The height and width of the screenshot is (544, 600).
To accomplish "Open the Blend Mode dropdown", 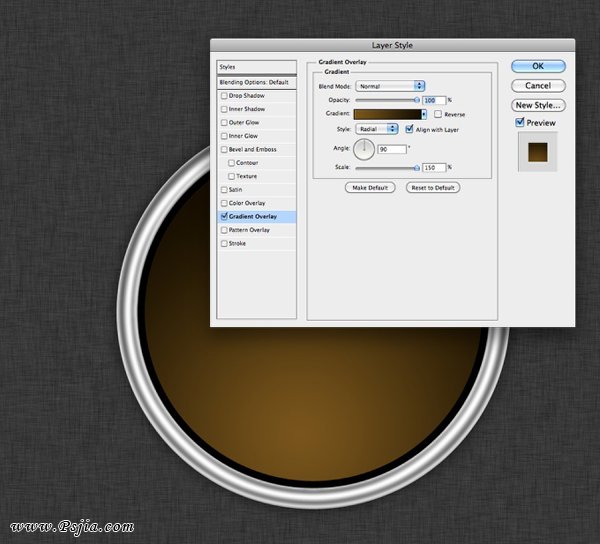I will 391,86.
